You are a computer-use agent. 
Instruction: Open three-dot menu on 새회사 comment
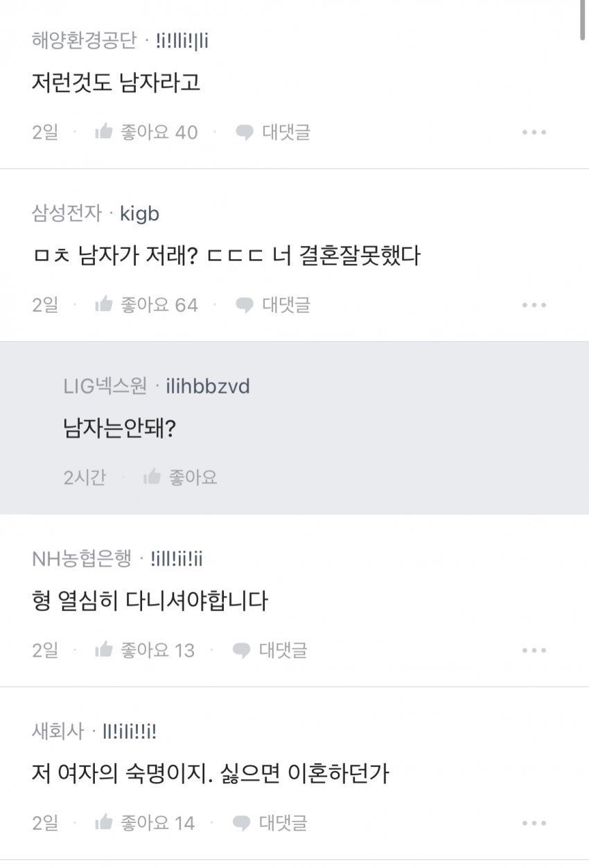point(534,823)
